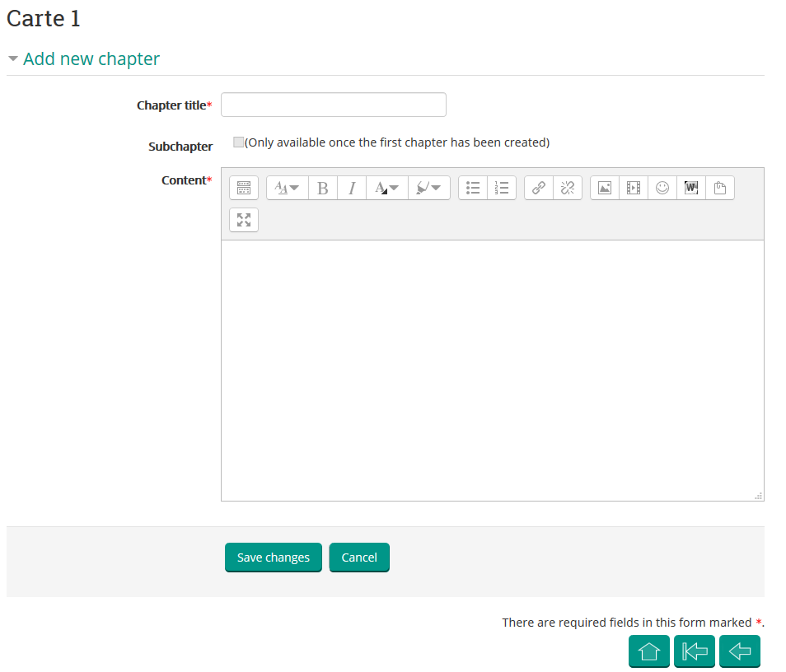Click the Chapter title input field

(x=334, y=105)
